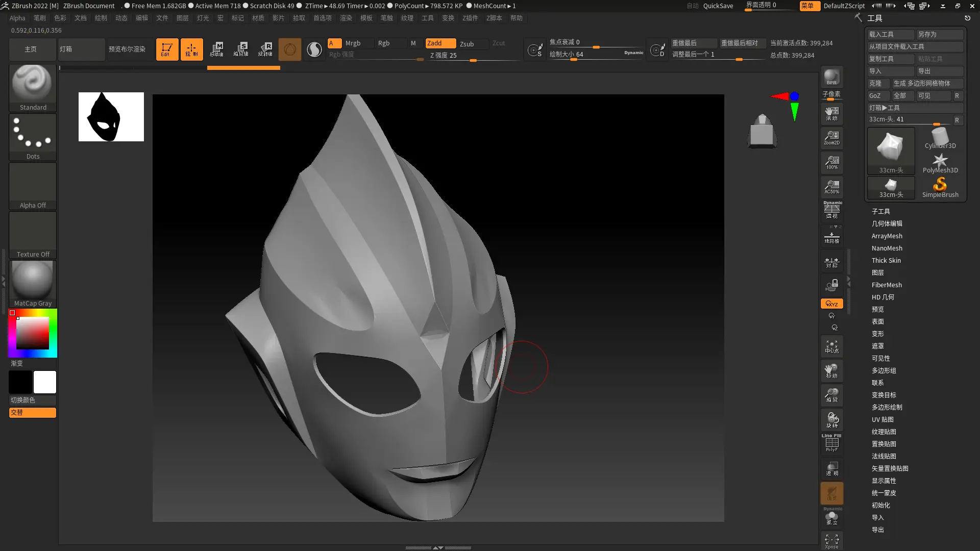Open the MatCap Gray material picker
The image size is (980, 551).
33,284
